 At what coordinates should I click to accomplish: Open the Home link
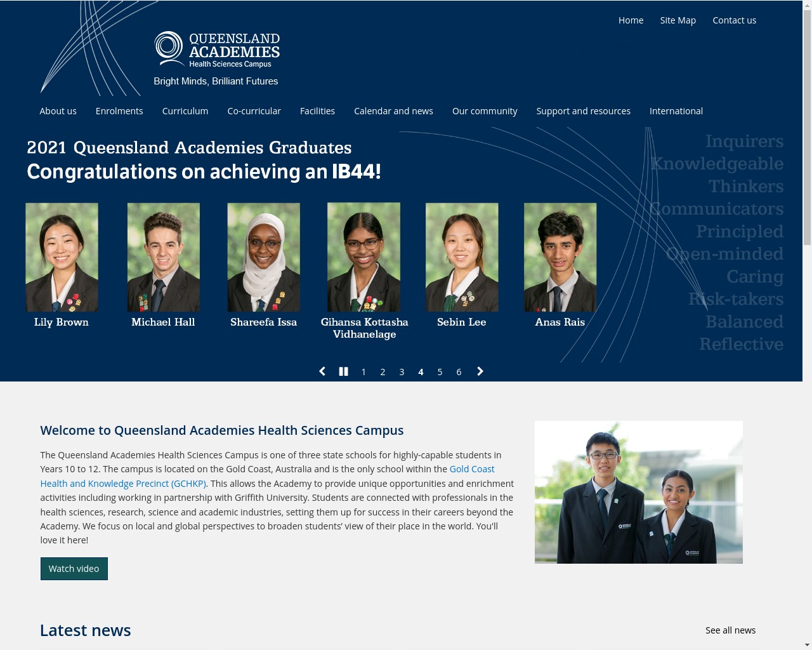pos(631,20)
